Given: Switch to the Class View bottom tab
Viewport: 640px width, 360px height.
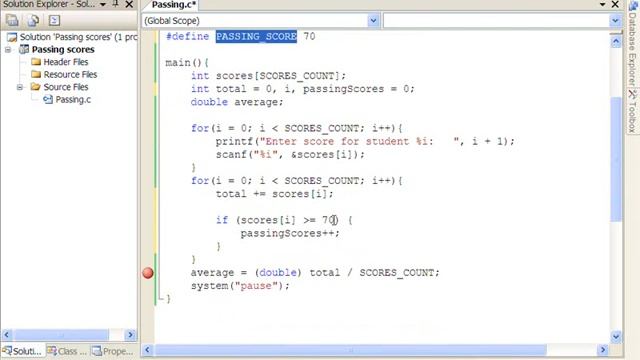Looking at the screenshot, I should 67,351.
